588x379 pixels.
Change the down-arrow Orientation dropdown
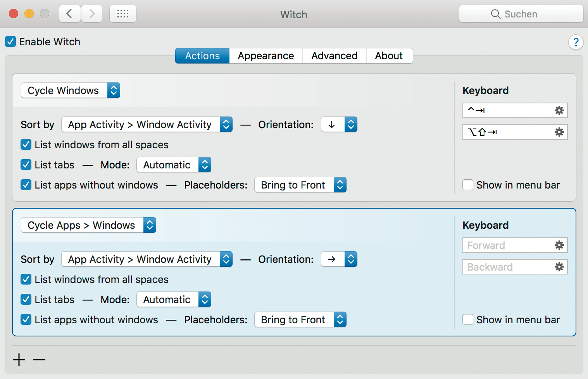click(x=339, y=125)
